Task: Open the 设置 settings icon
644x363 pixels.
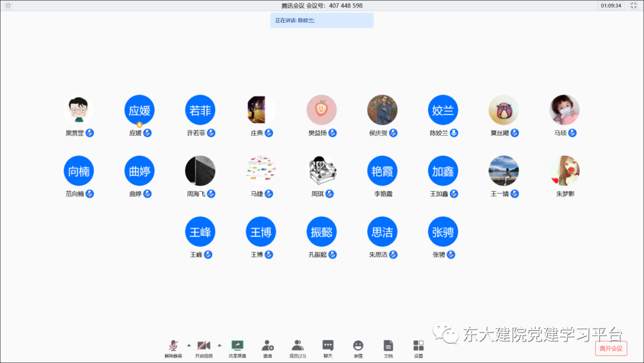Action: point(419,346)
